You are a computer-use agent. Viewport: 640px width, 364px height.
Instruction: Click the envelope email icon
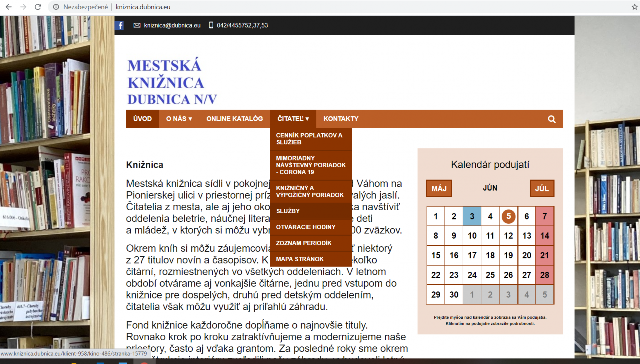(x=137, y=25)
